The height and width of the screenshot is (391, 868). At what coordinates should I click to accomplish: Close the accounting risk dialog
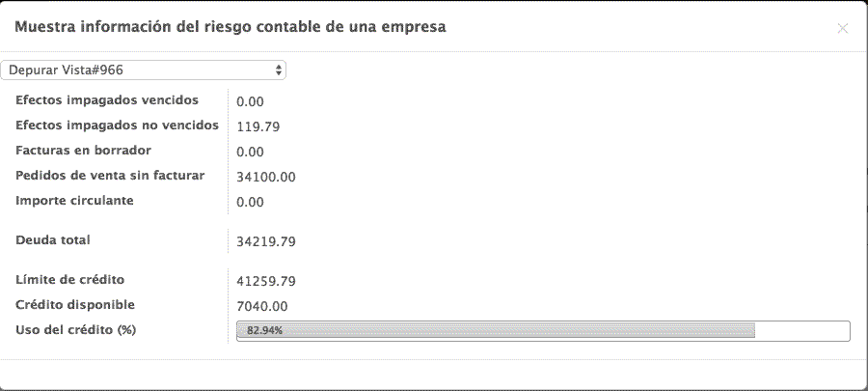pos(842,28)
